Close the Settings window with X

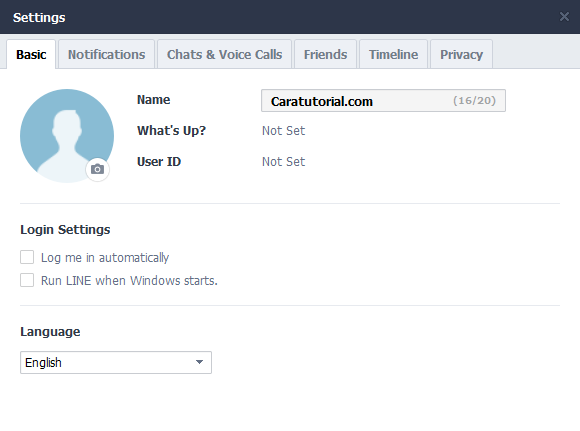pyautogui.click(x=564, y=17)
